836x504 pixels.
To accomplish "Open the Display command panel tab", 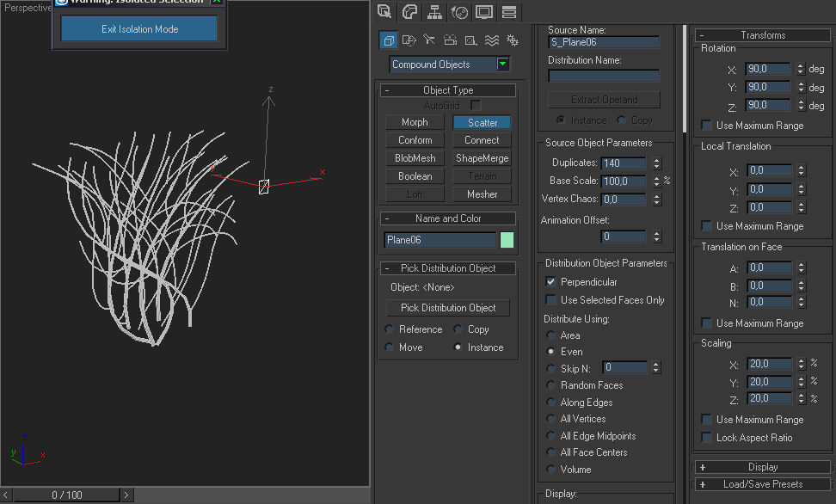I will tap(484, 12).
